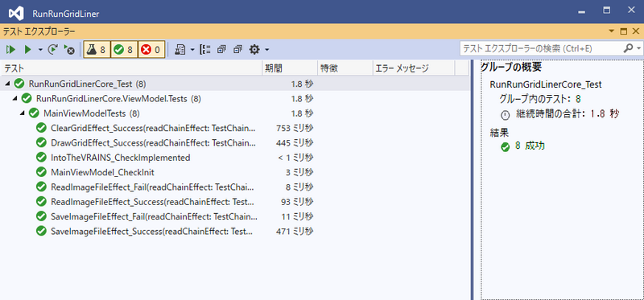Open Test Explorer settings gear

pyautogui.click(x=254, y=50)
